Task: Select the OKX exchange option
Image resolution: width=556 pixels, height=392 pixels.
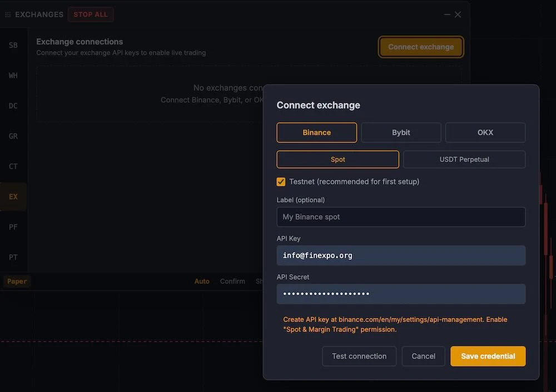Action: (x=485, y=132)
